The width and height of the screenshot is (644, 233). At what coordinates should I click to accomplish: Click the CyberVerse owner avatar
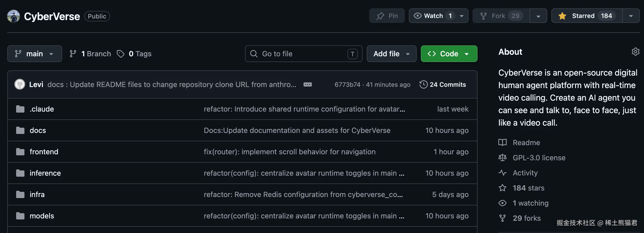pos(14,16)
